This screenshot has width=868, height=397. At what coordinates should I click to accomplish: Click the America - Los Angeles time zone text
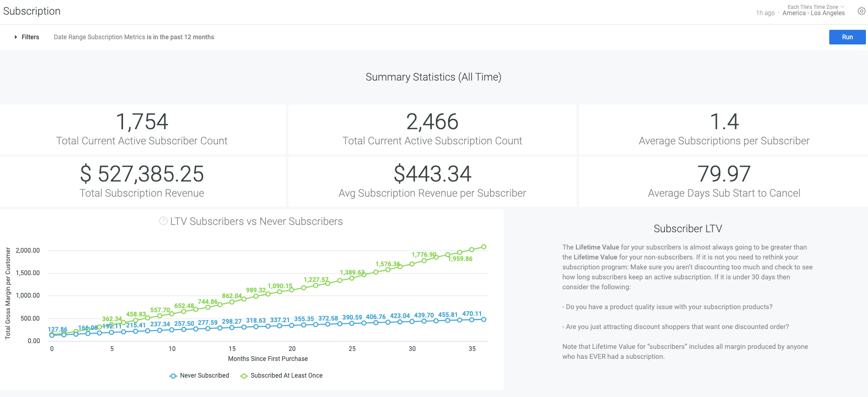[x=814, y=13]
